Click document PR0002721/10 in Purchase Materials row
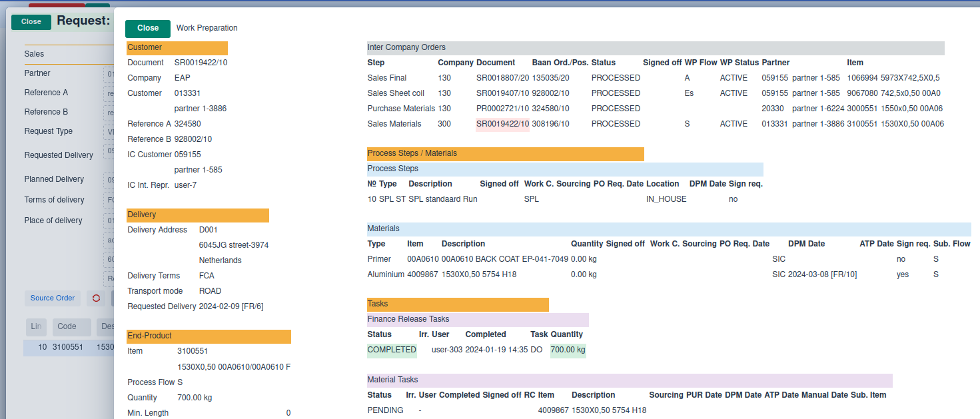The image size is (980, 419). (x=502, y=109)
